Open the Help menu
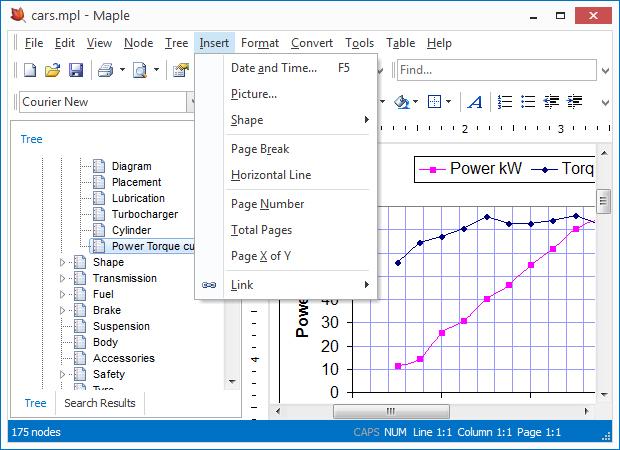 (439, 43)
